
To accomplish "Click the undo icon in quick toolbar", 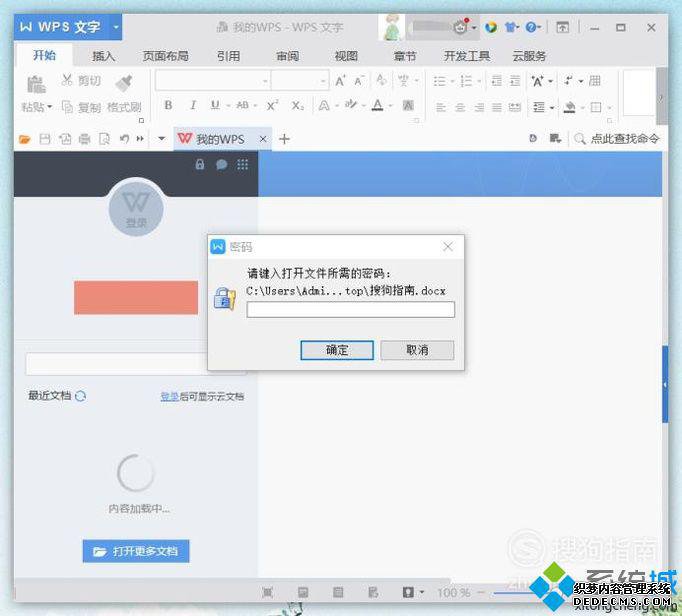I will click(124, 139).
